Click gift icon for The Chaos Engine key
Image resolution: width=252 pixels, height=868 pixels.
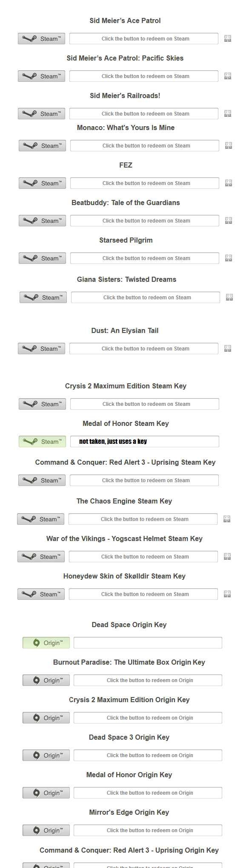[227, 519]
